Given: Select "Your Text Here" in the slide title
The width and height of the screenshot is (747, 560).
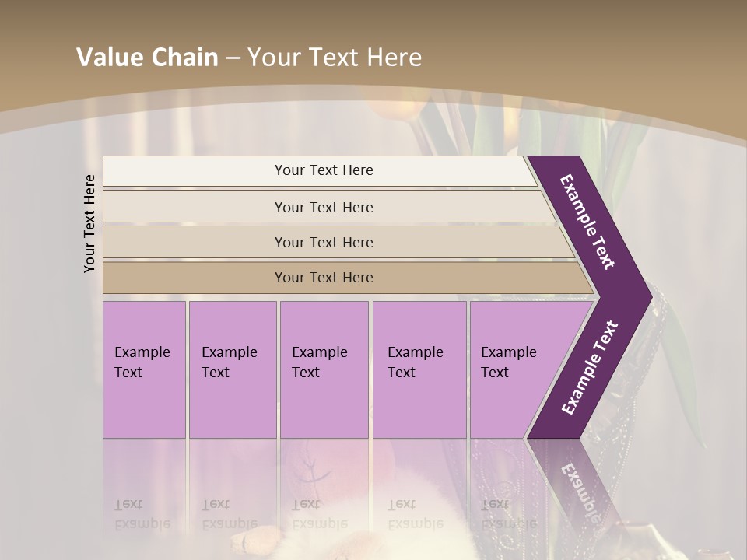Looking at the screenshot, I should (335, 58).
